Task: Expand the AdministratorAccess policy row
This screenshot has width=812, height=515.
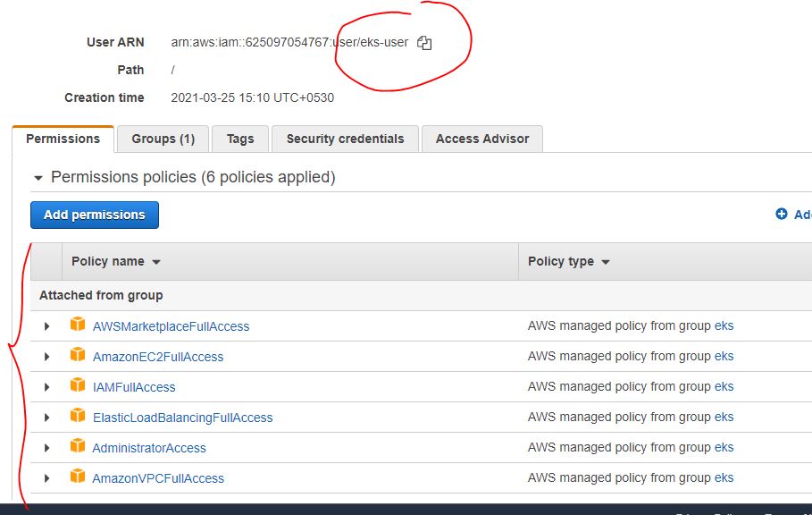Action: click(47, 448)
